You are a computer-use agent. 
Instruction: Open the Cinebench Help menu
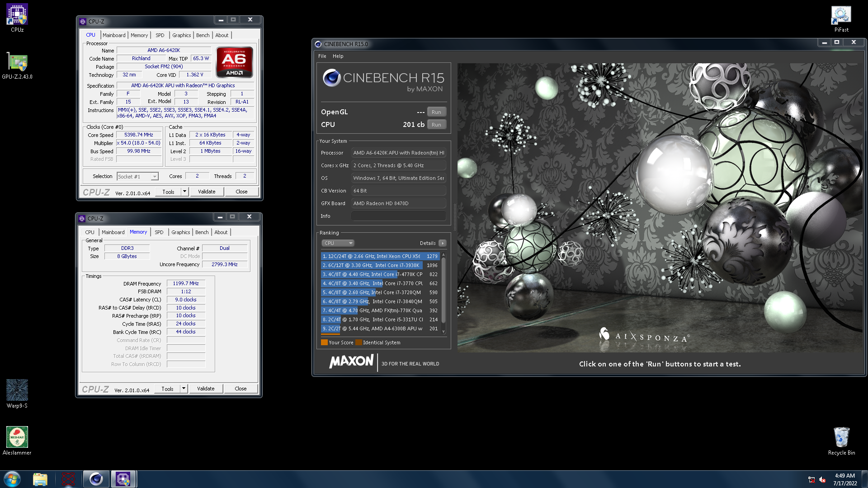click(x=338, y=56)
